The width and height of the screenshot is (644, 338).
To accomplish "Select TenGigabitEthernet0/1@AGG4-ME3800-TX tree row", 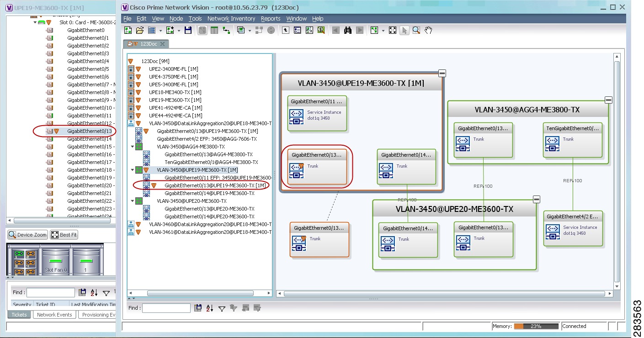I will coord(211,162).
